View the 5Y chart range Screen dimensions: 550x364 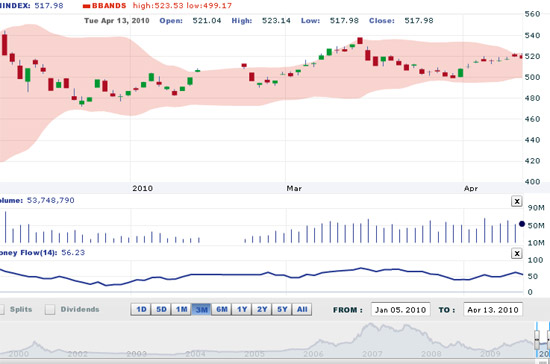282,310
